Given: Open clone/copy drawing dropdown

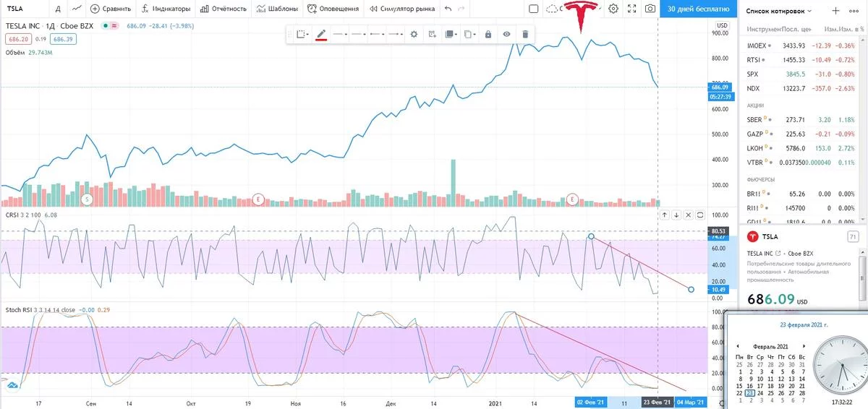Looking at the screenshot, I should tap(470, 34).
